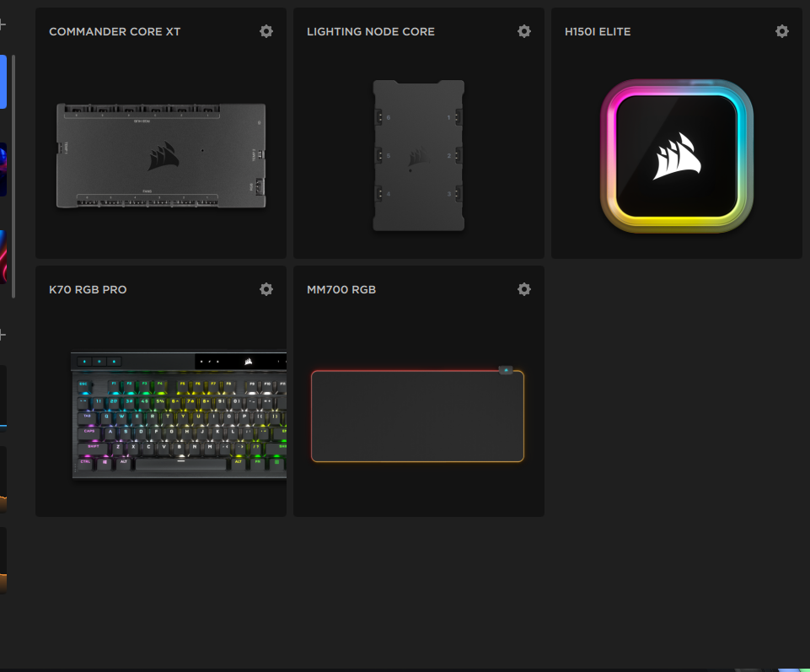The width and height of the screenshot is (810, 672).
Task: Click the COMMANDER CORE XT title text
Action: [115, 32]
